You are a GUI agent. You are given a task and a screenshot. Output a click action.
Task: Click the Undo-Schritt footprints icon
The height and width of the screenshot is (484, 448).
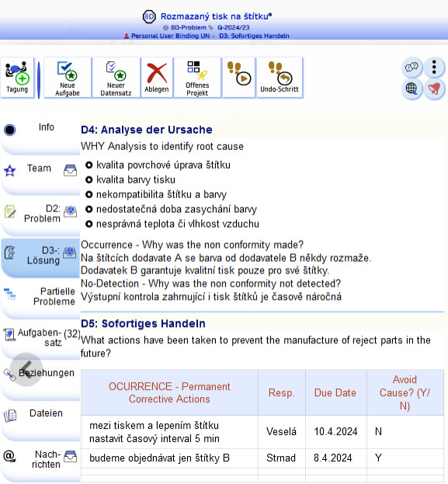pos(280,78)
